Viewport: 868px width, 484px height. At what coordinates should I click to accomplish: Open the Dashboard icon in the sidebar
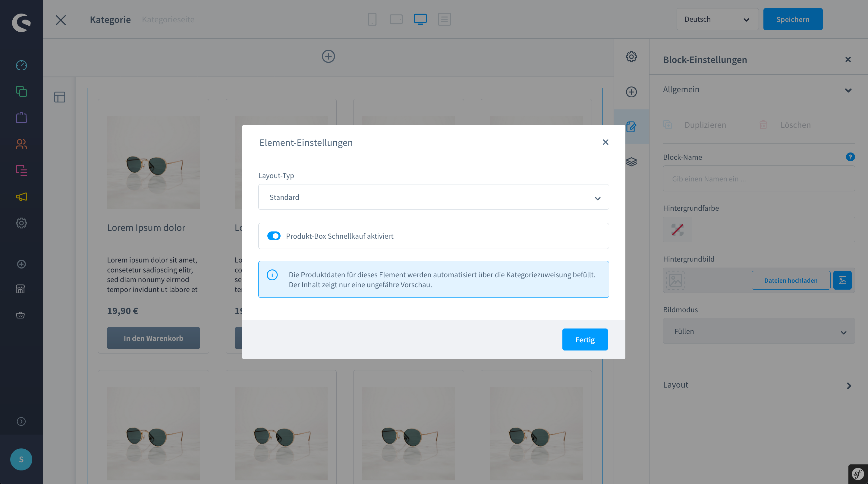pos(21,65)
